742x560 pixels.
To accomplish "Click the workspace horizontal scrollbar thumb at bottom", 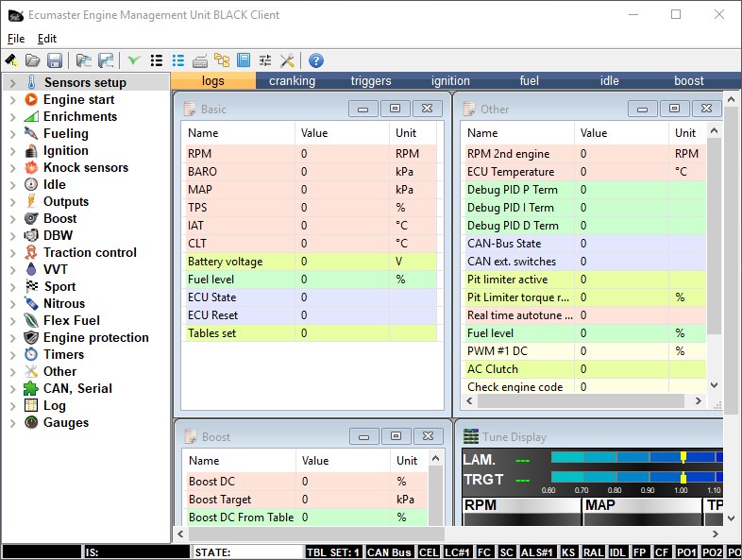I will point(316,534).
